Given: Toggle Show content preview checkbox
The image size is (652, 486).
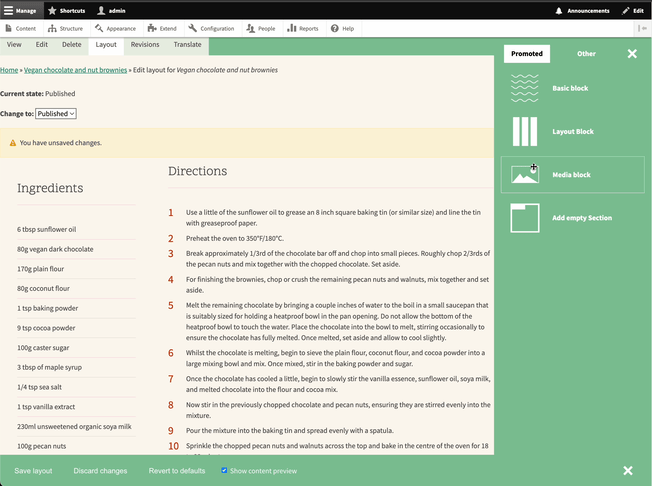Looking at the screenshot, I should coord(224,470).
